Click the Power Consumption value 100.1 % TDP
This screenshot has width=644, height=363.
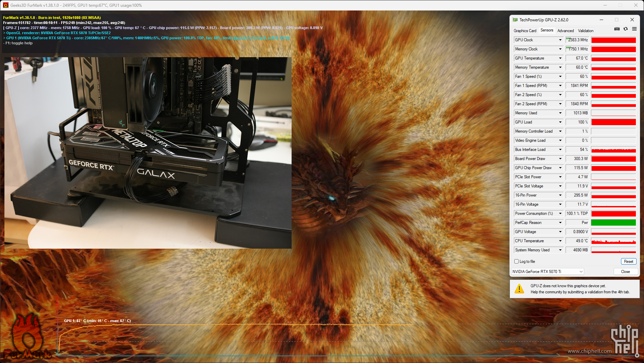577,213
